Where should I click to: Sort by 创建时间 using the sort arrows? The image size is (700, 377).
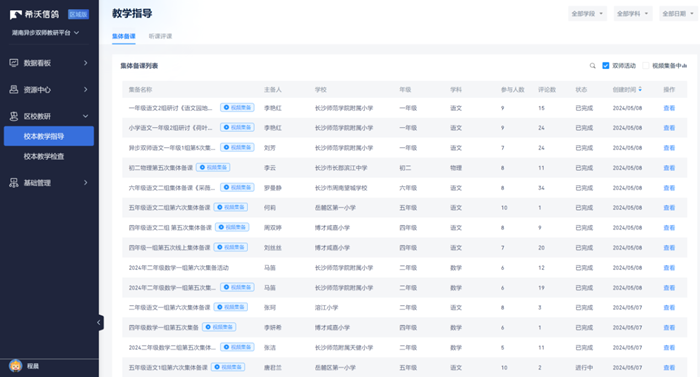[640, 89]
